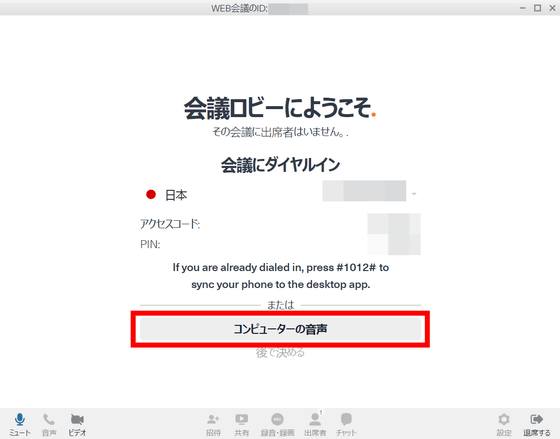Start 録音・録画 recording

tap(278, 425)
